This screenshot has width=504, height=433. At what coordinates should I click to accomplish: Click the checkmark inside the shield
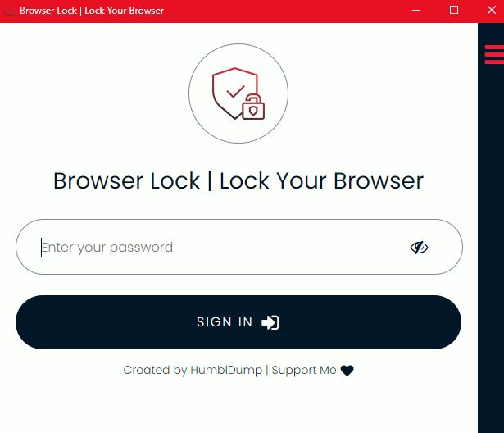235,91
